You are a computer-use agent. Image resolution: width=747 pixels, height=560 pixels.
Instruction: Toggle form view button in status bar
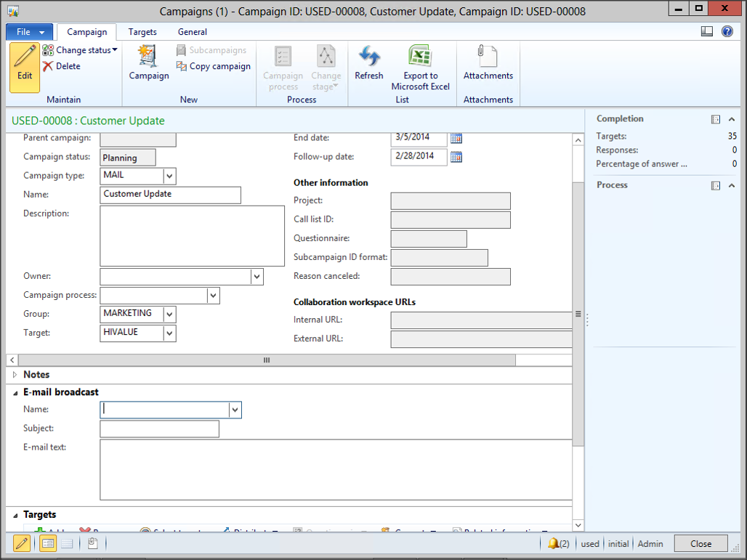48,543
